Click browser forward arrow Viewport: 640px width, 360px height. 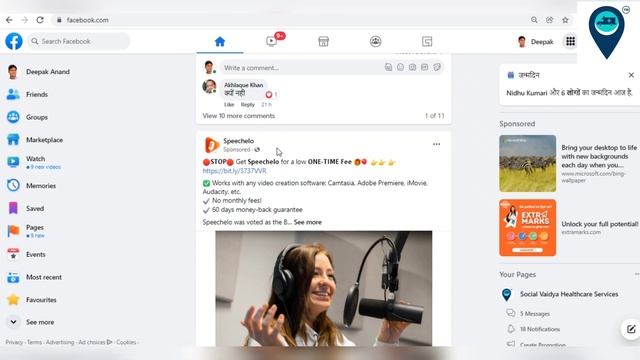point(24,20)
